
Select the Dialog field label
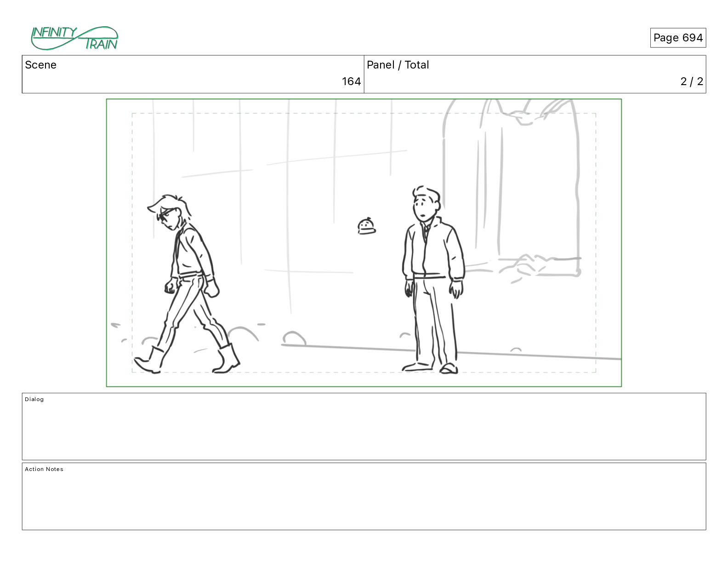(34, 399)
